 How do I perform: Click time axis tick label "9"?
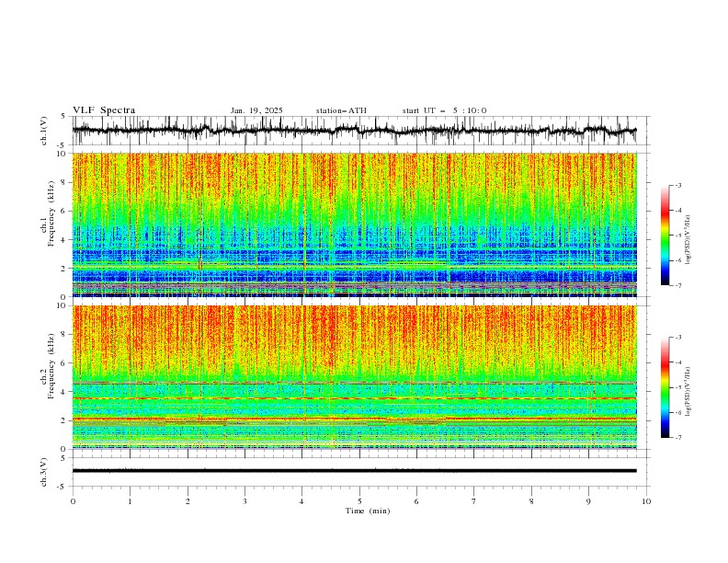click(588, 501)
